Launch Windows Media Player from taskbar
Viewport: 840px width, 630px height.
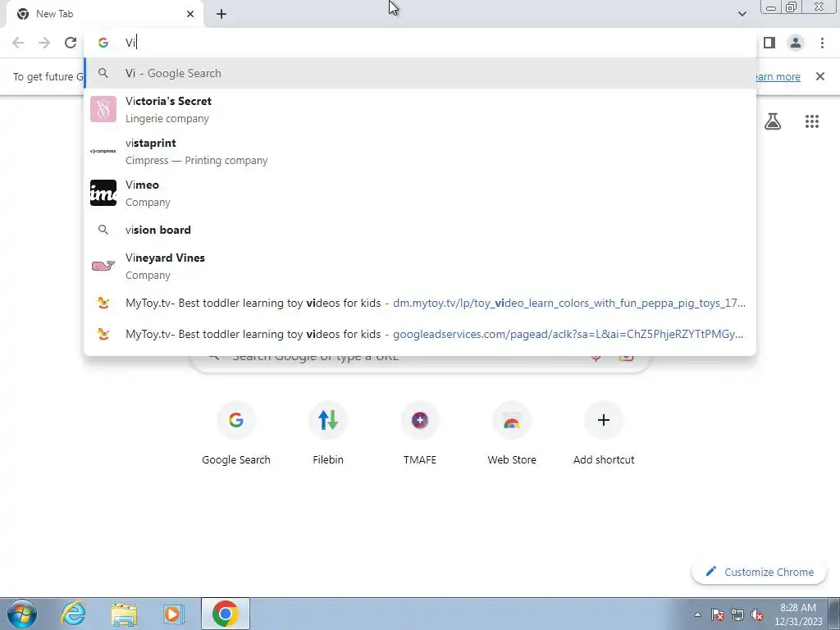pos(173,614)
